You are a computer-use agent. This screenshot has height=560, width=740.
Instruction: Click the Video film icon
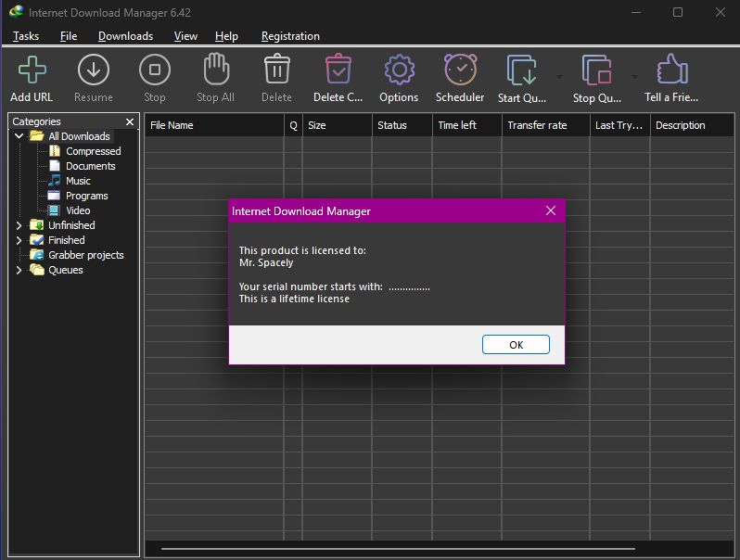coord(55,210)
